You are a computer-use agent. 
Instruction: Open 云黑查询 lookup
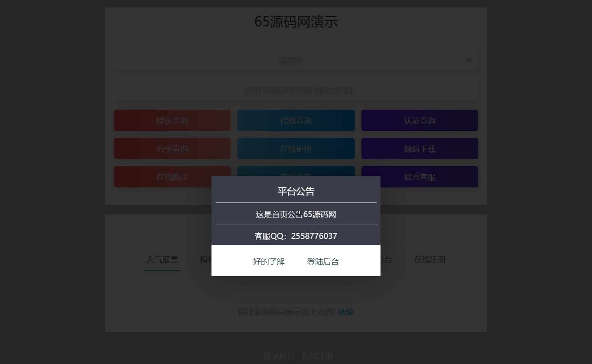pyautogui.click(x=172, y=149)
